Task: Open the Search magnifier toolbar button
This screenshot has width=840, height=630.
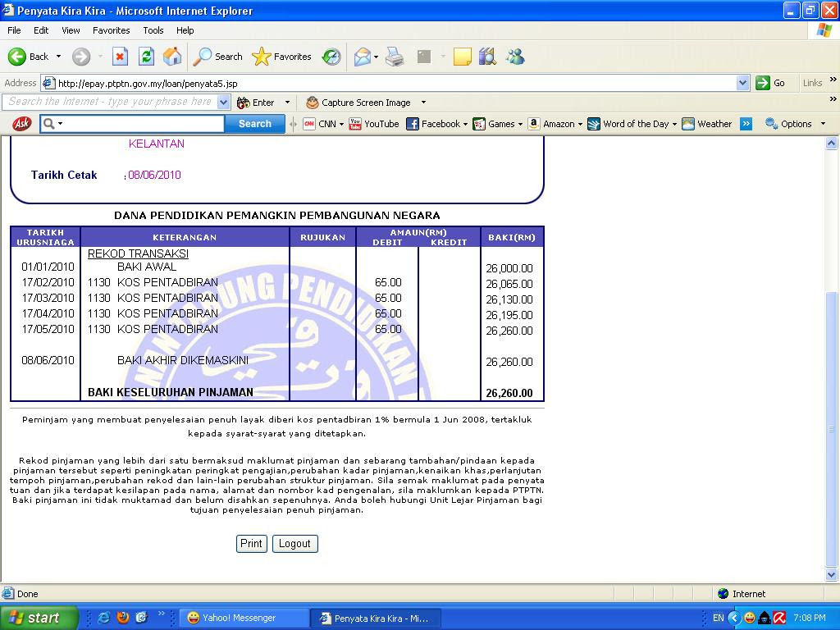Action: click(218, 57)
